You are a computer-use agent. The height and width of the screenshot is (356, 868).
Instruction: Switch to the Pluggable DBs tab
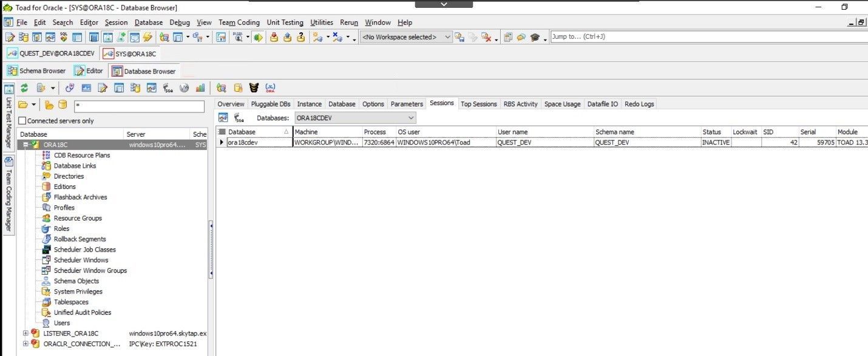271,104
